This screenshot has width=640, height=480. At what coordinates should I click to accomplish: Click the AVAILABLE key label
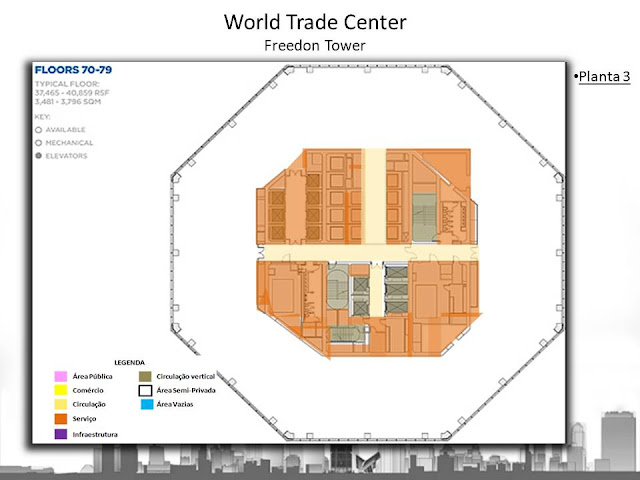pos(66,130)
